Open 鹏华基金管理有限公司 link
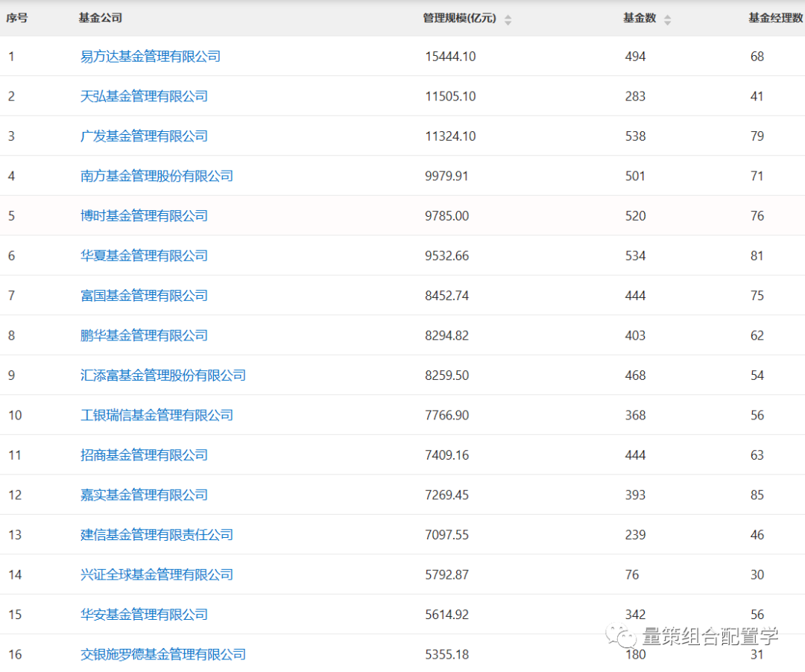The image size is (805, 672). click(x=144, y=335)
